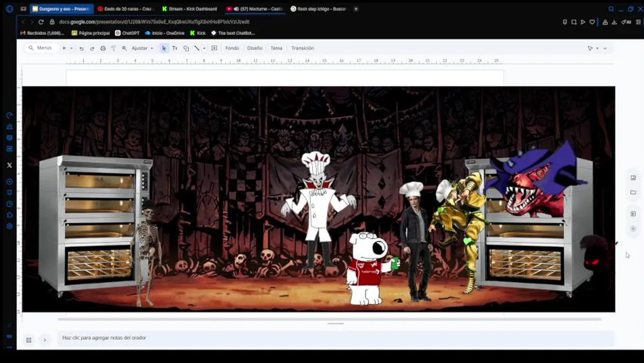Click the Insert comment icon in toolbar
Screen dimensions: 644x363
click(214, 48)
